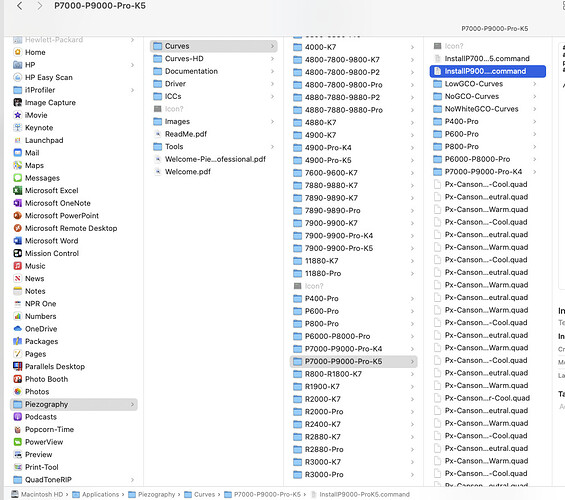Select the Image Capture app icon
The height and width of the screenshot is (500, 565).
[x=17, y=103]
